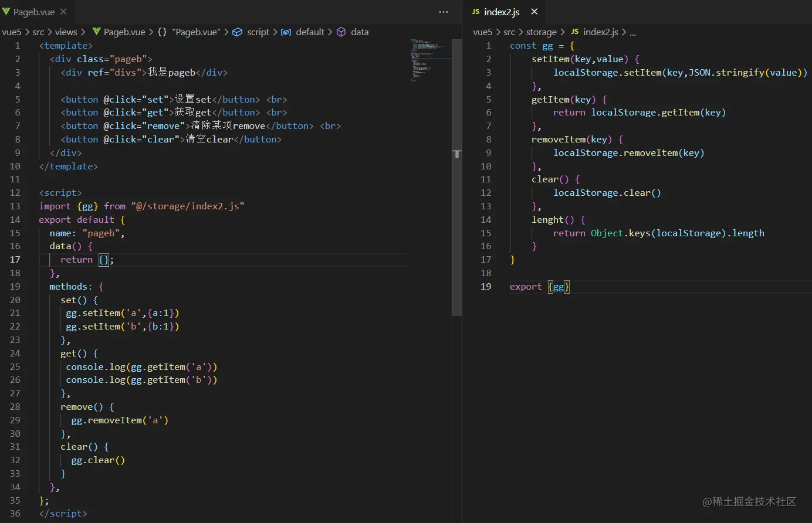Open the src breadcrumb in the left editor

point(39,32)
